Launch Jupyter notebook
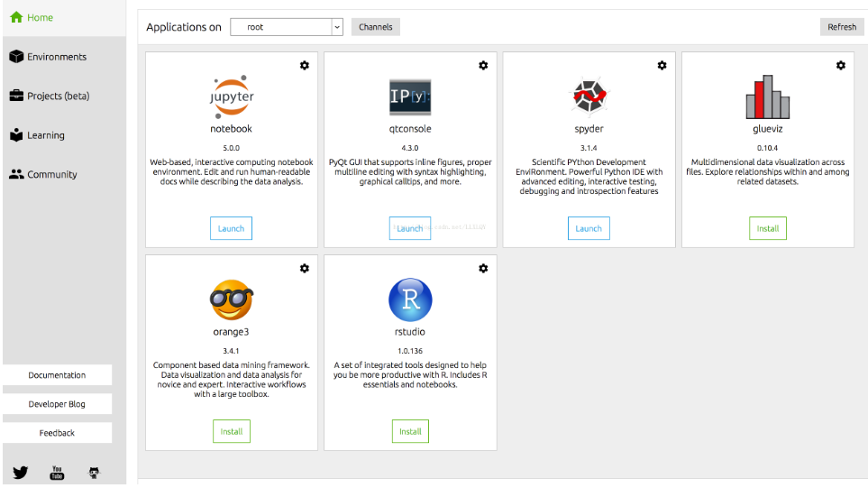868x488 pixels. point(231,228)
